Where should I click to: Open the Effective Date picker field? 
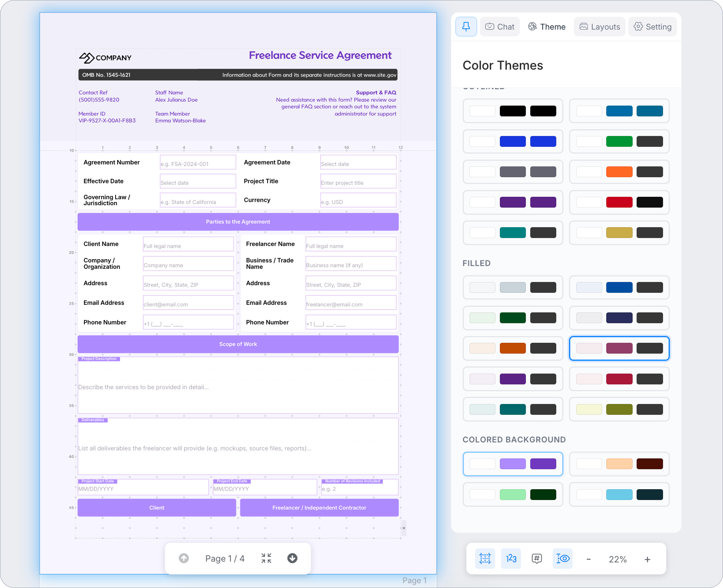click(198, 181)
